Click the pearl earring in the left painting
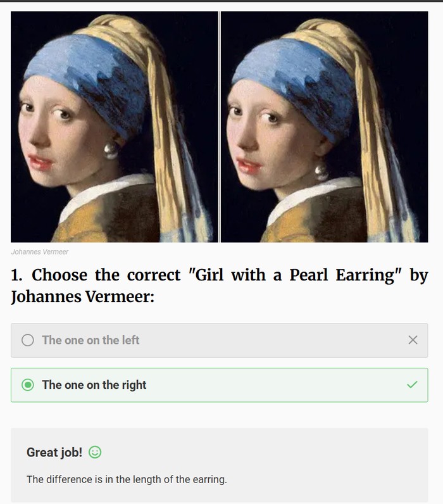443x504 pixels. coord(111,151)
